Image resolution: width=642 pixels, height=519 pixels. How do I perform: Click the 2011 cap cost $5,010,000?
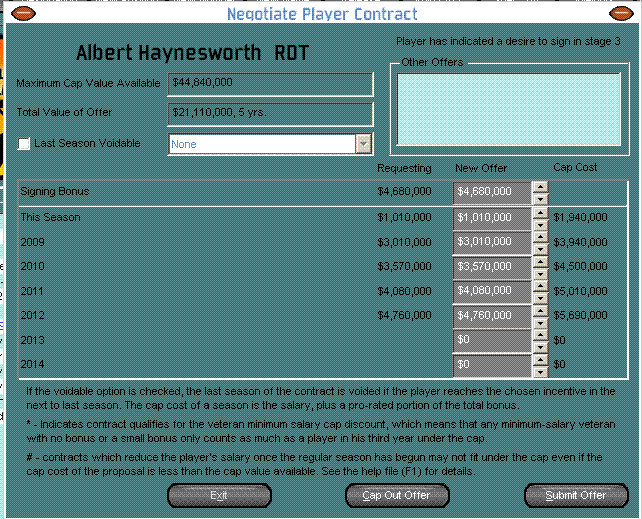580,291
